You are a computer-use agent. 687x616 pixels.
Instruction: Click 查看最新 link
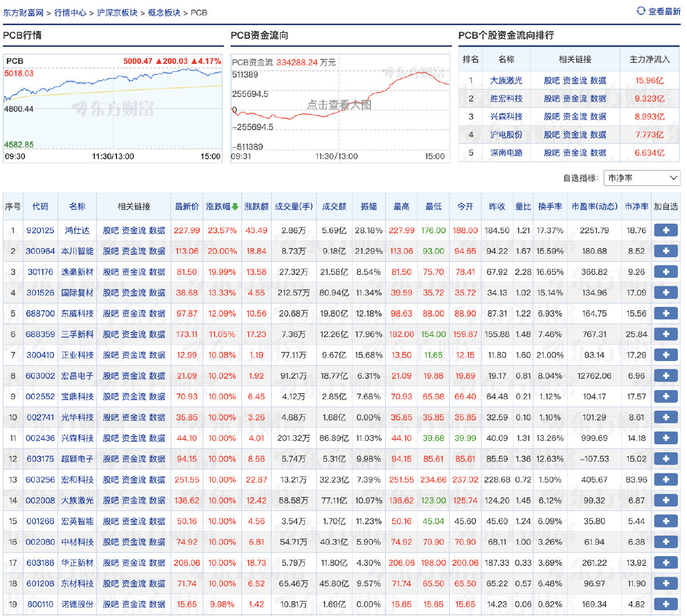664,11
